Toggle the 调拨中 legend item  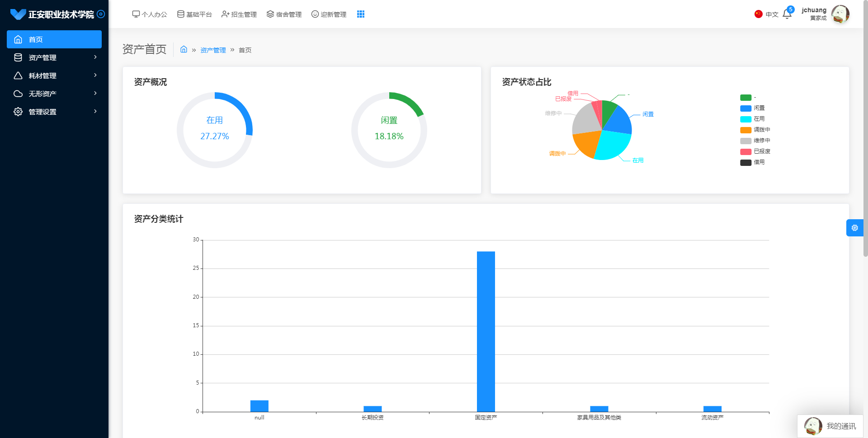pyautogui.click(x=755, y=130)
